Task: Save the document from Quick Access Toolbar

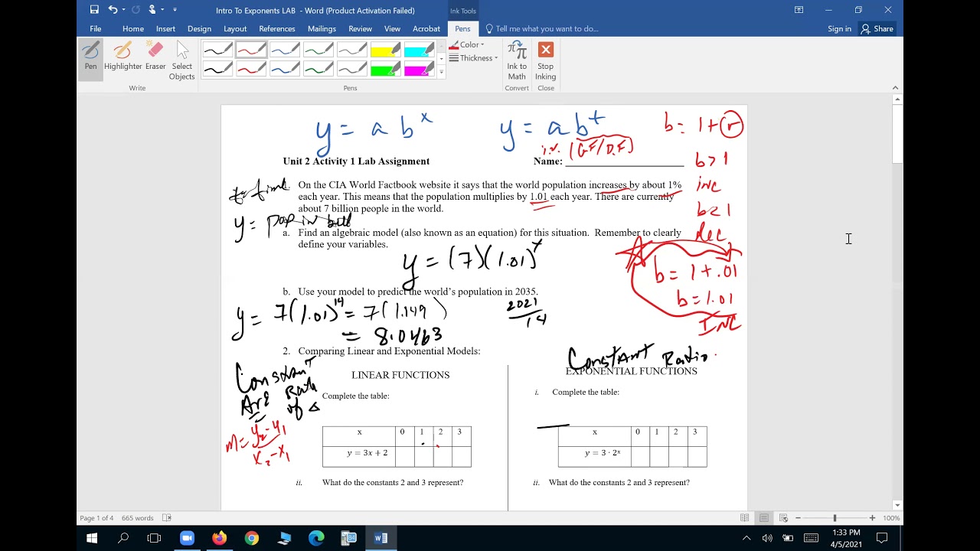Action: point(94,10)
